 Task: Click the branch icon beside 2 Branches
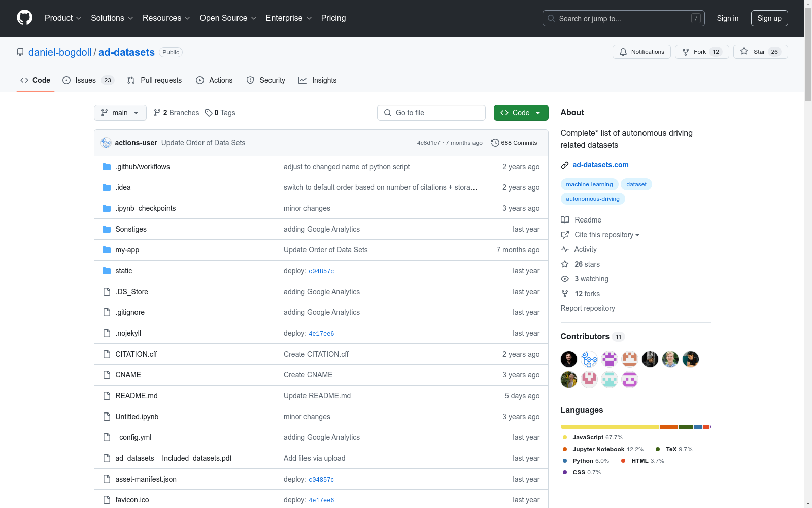pyautogui.click(x=157, y=113)
